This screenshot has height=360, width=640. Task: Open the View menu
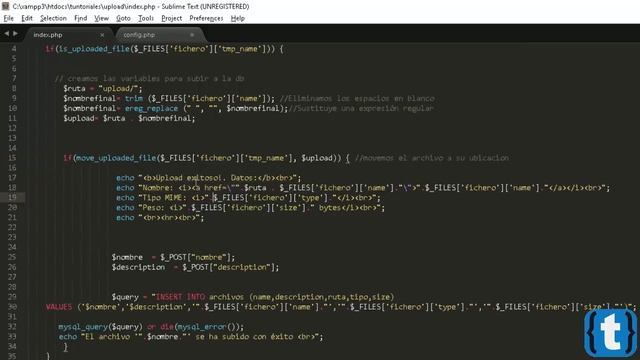pos(101,18)
